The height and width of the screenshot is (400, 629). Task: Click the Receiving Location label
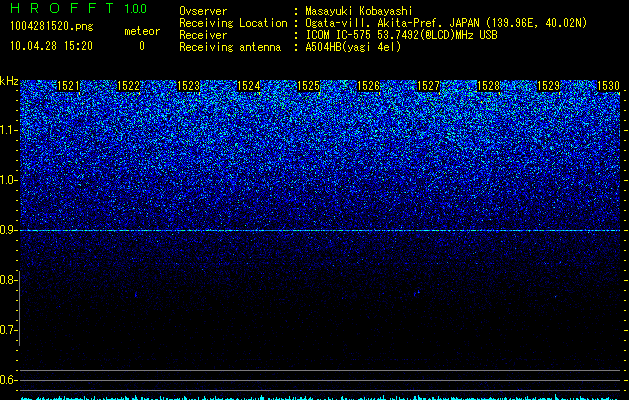pos(233,23)
